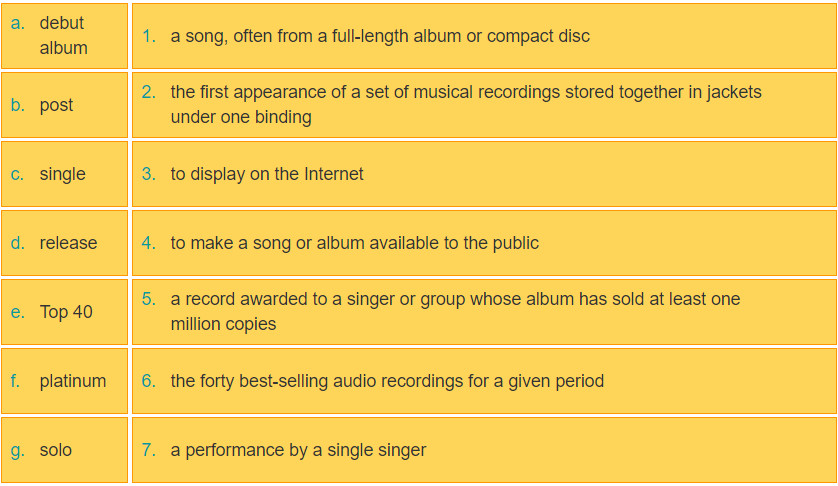Viewport: 838px width, 486px height.
Task: Select the term 'post'
Action: click(56, 105)
